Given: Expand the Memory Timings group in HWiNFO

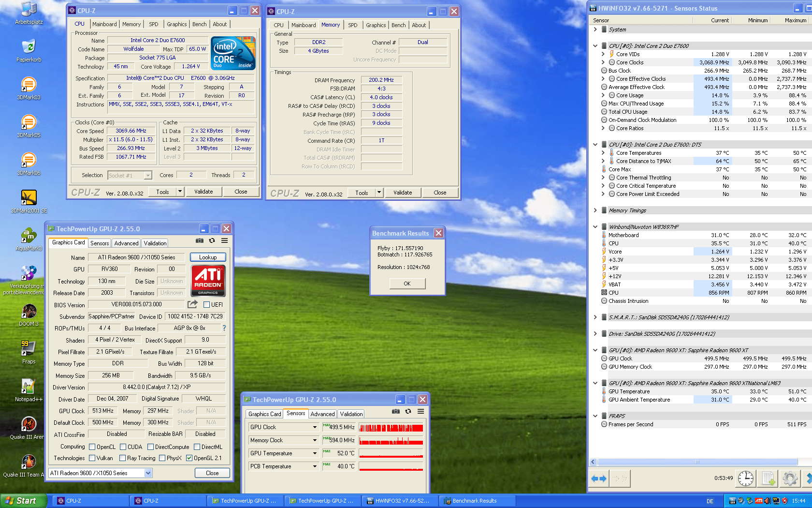Looking at the screenshot, I should point(595,210).
